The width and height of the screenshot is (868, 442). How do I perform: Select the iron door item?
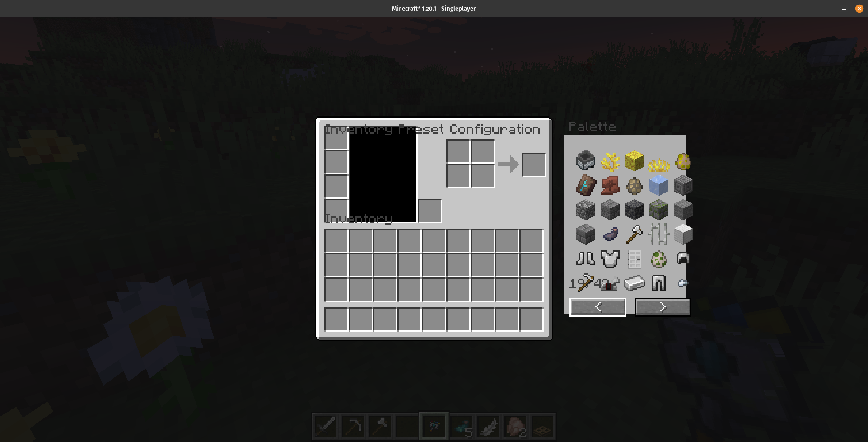coord(635,259)
